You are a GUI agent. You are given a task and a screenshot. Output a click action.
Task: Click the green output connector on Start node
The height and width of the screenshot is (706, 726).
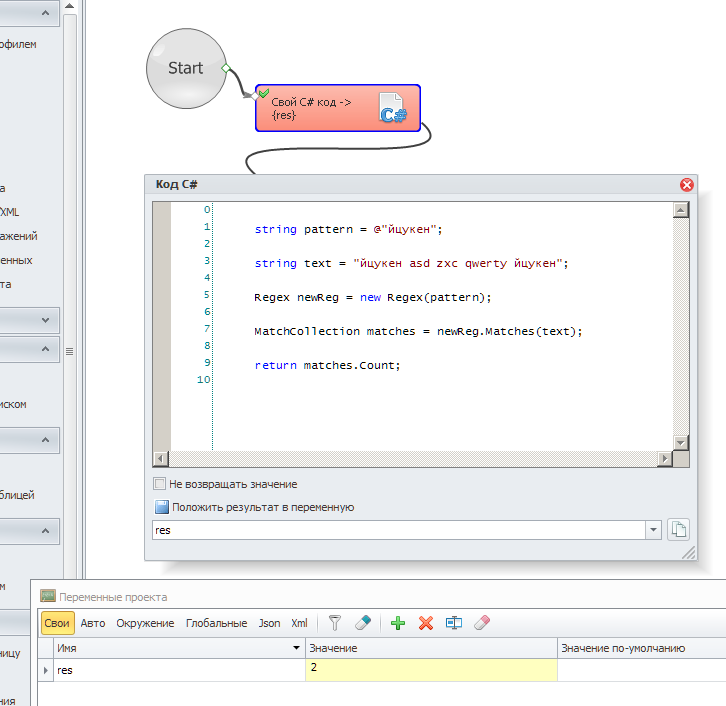[226, 68]
